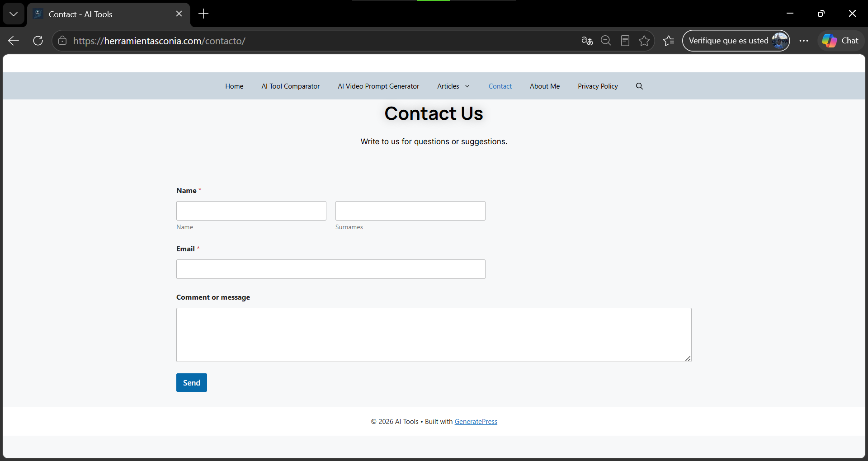Focus the Surnames input field

coord(410,211)
